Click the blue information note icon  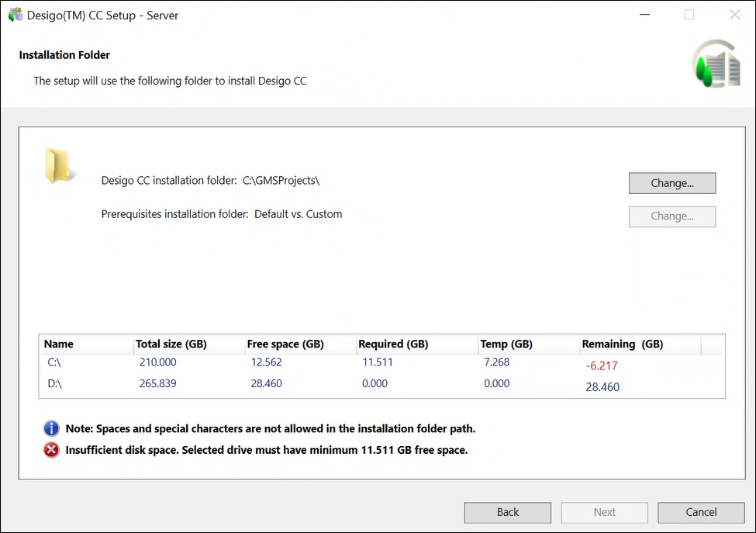tap(51, 428)
